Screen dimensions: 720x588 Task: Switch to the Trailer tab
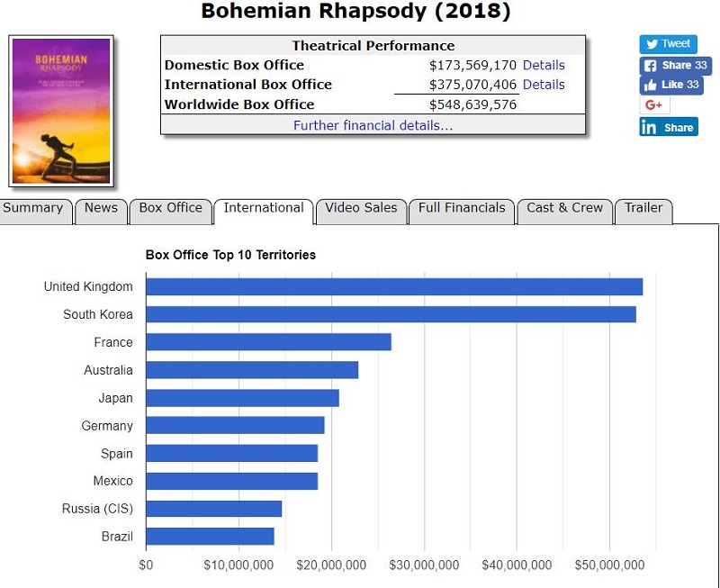point(643,209)
